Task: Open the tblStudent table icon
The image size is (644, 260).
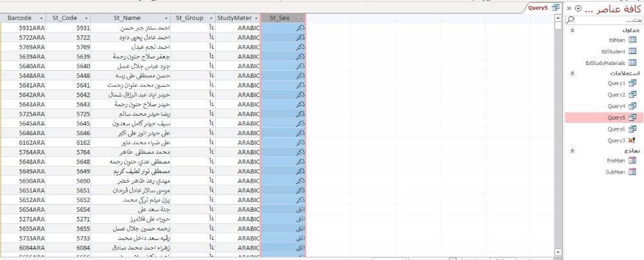Action: click(632, 51)
